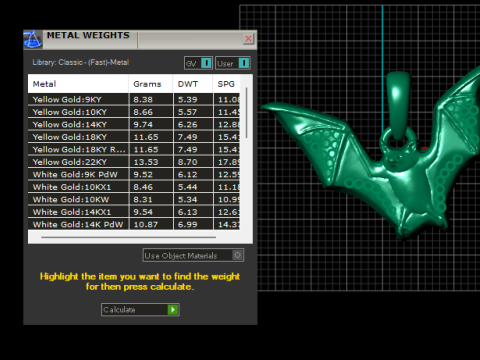The image size is (480, 360).
Task: Click the Metal Weights flask icon
Action: click(33, 39)
